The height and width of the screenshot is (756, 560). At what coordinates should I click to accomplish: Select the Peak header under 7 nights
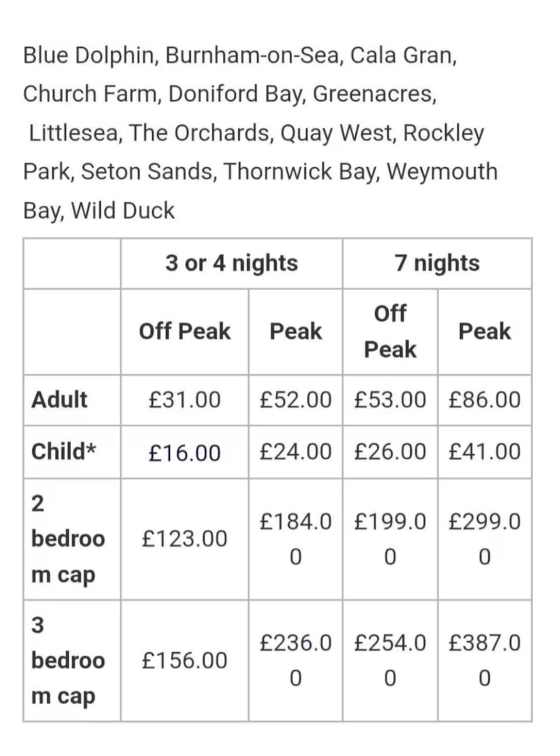(x=484, y=331)
